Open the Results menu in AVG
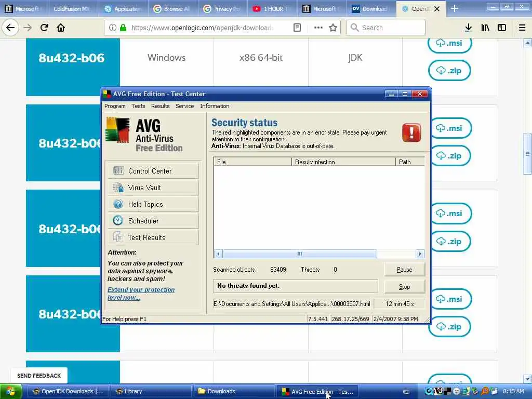Image resolution: width=532 pixels, height=399 pixels. click(x=160, y=106)
